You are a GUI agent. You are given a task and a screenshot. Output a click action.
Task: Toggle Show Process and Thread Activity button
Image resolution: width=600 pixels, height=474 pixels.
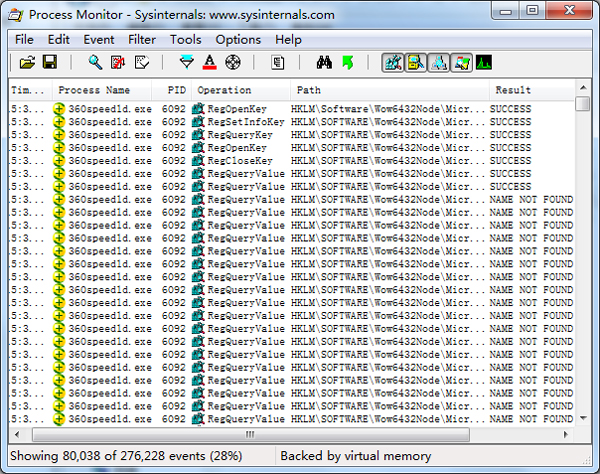tap(461, 63)
